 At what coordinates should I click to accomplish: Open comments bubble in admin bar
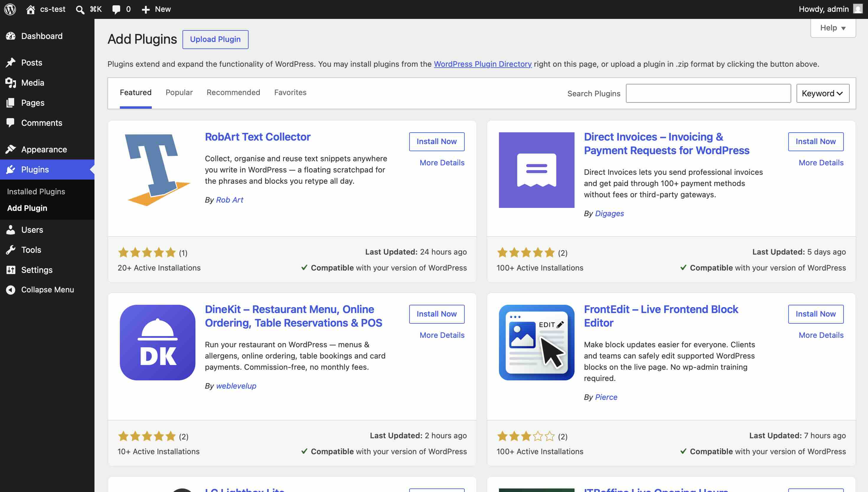pyautogui.click(x=116, y=9)
